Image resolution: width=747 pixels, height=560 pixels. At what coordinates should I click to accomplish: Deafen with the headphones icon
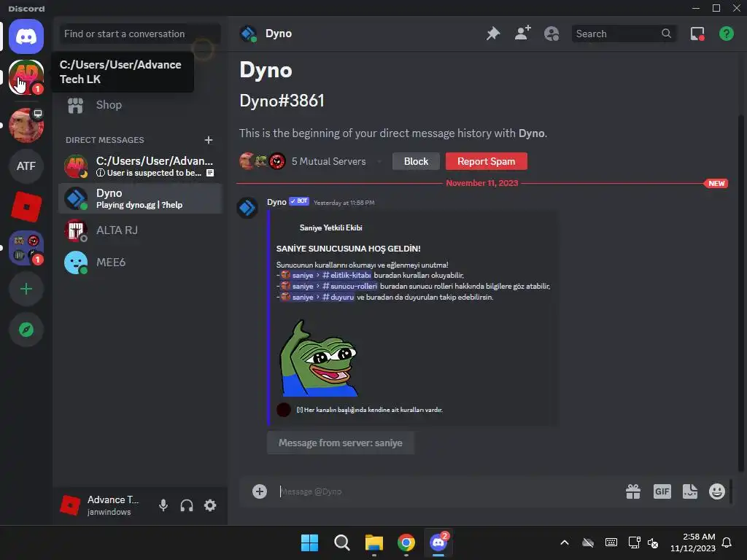[187, 505]
